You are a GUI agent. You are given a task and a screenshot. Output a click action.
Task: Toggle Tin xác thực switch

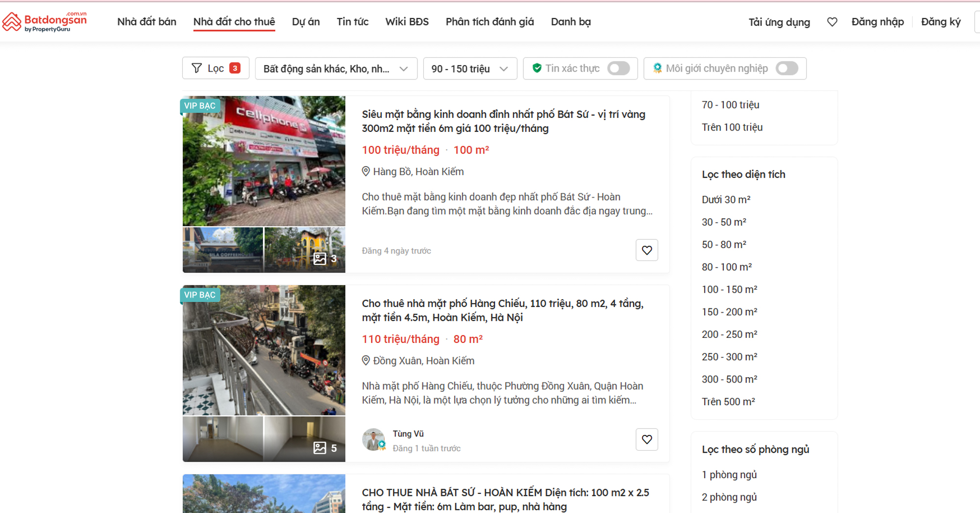(x=618, y=68)
